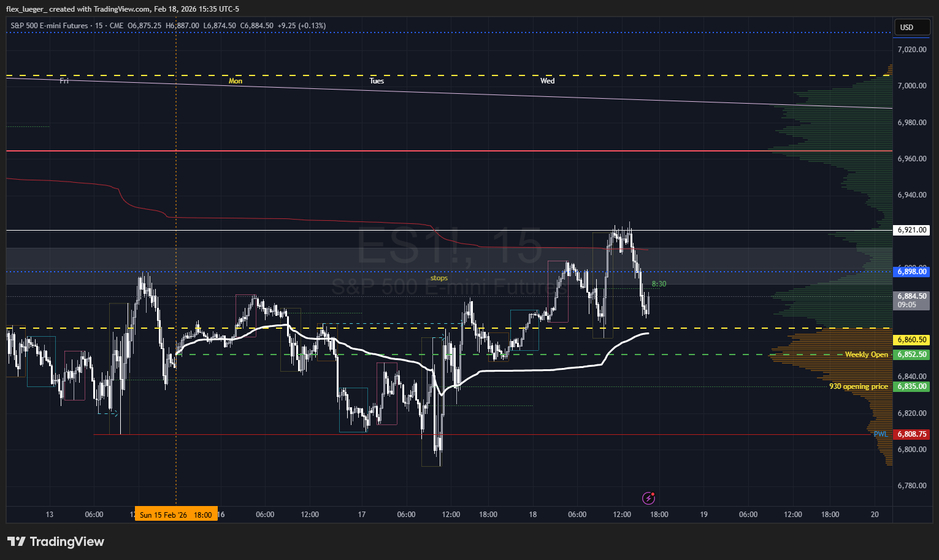Click the 'Wed' day separator label
939x560 pixels.
[x=547, y=81]
